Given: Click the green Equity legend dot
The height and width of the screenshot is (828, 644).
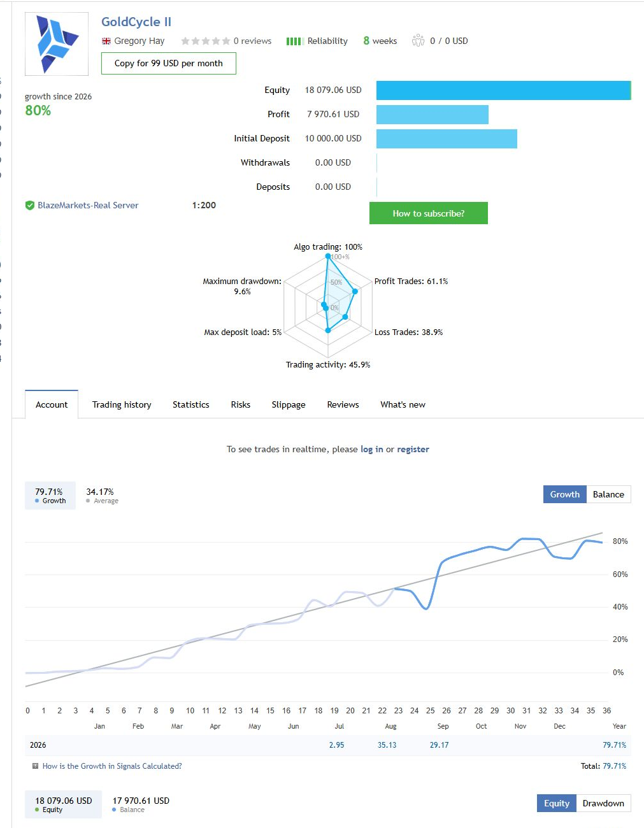Looking at the screenshot, I should [38, 810].
